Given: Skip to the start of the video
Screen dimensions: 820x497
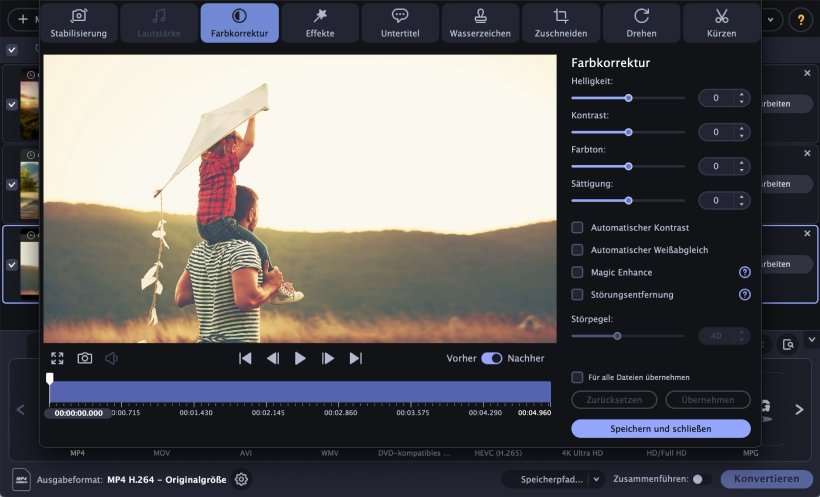Looking at the screenshot, I should pyautogui.click(x=245, y=358).
